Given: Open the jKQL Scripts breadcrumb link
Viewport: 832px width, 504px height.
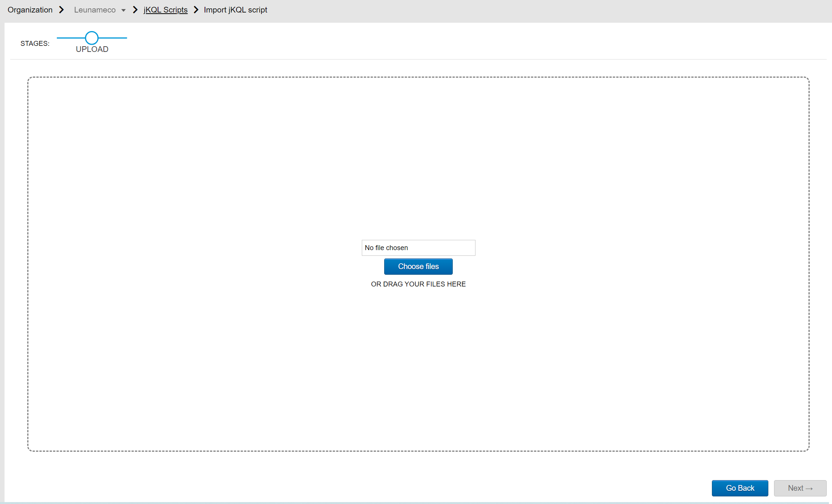Looking at the screenshot, I should [166, 10].
